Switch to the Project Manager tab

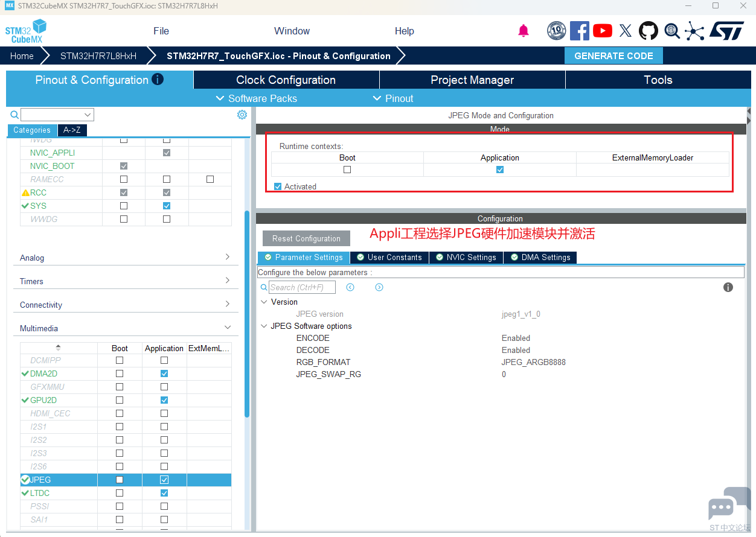point(472,80)
